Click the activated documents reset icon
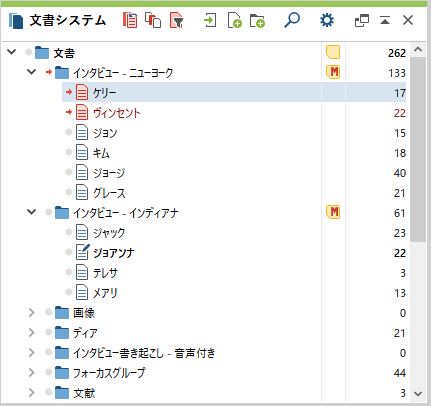Screen dimensions: 431x406 pos(130,20)
